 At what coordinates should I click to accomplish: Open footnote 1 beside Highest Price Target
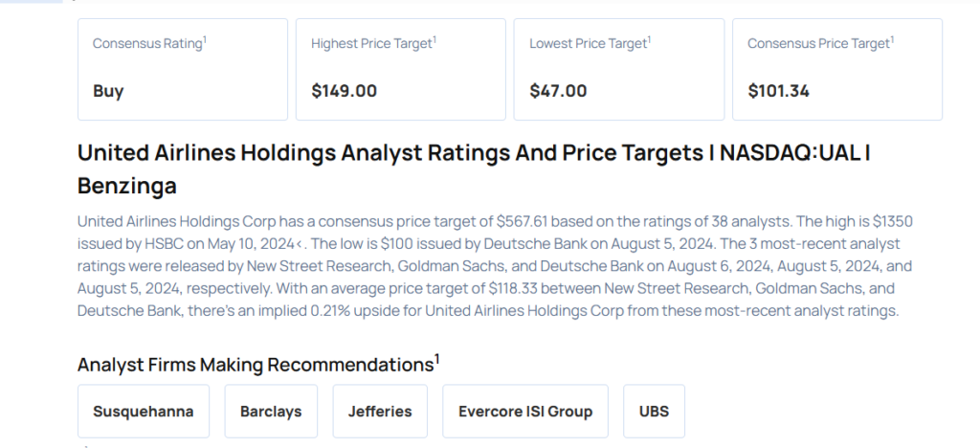(434, 39)
